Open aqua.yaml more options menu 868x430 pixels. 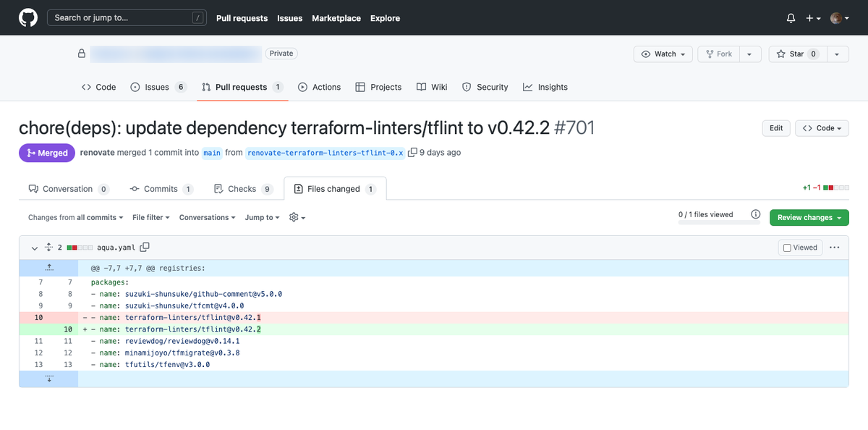click(835, 248)
